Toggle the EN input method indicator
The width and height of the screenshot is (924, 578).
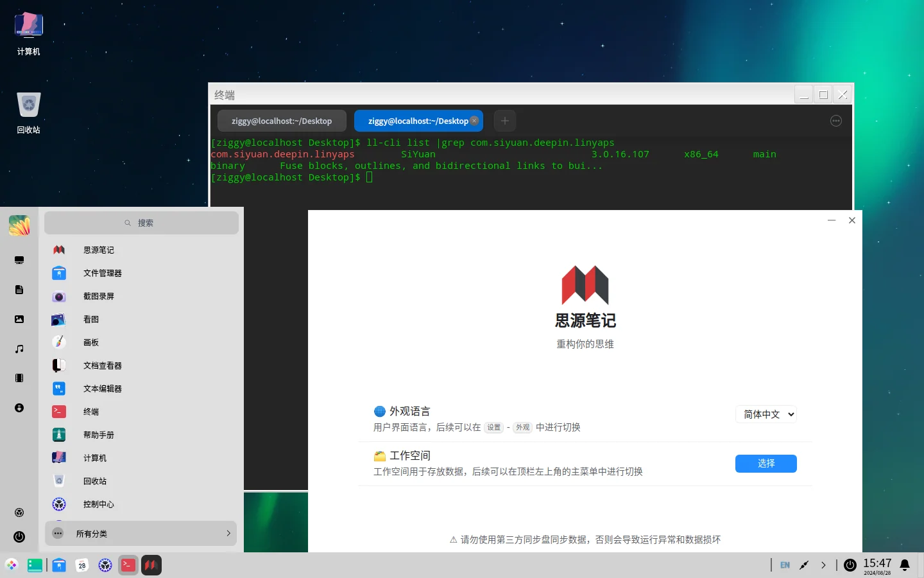785,565
